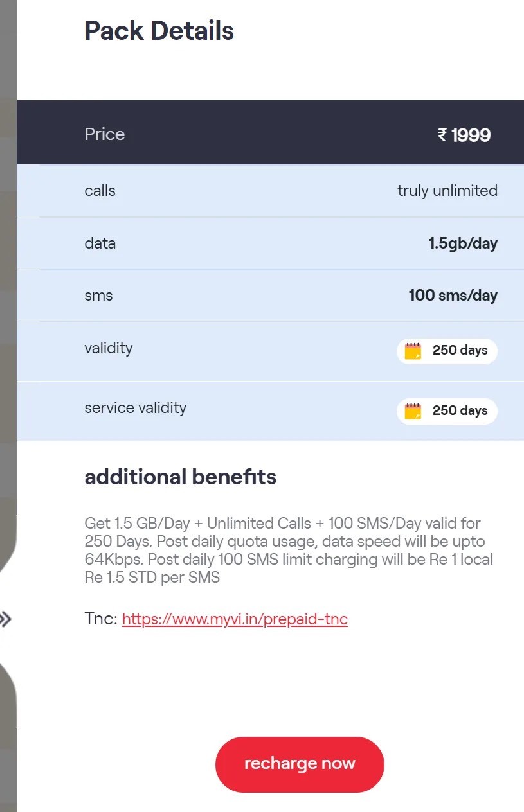
Task: Click the calendar icon beside validity
Action: point(413,351)
